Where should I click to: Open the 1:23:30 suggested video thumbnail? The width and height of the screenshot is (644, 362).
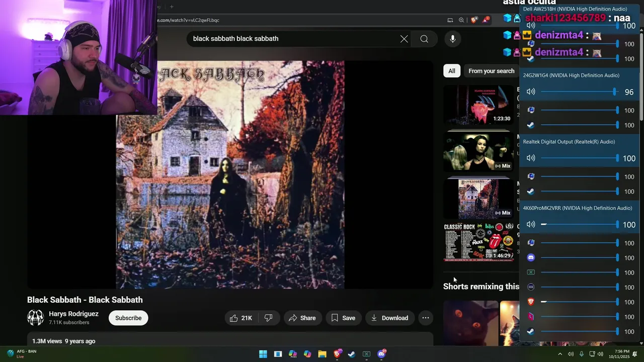pyautogui.click(x=478, y=104)
